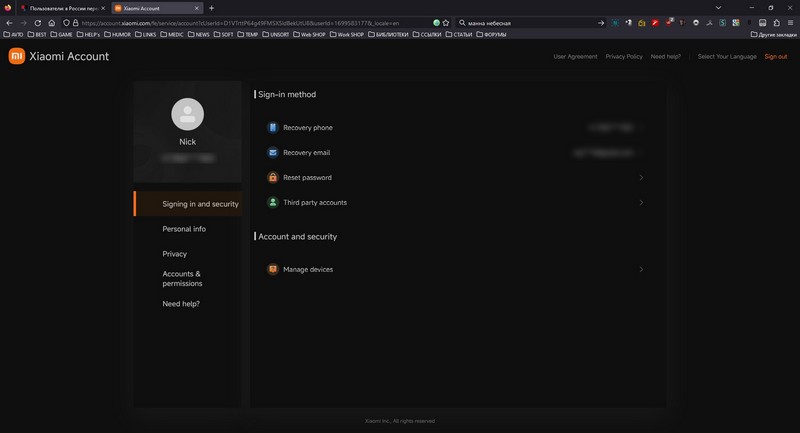This screenshot has width=800, height=433.
Task: Click the yellow folder extension icon
Action: (642, 23)
